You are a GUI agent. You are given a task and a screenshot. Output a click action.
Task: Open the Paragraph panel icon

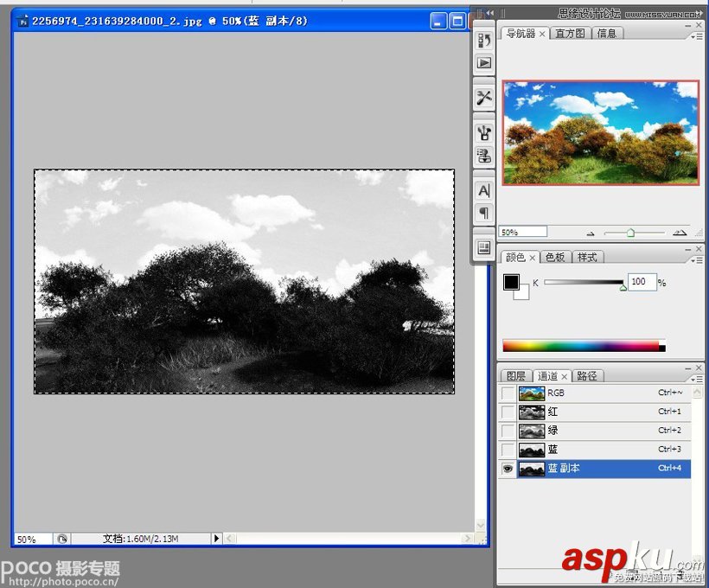(484, 213)
